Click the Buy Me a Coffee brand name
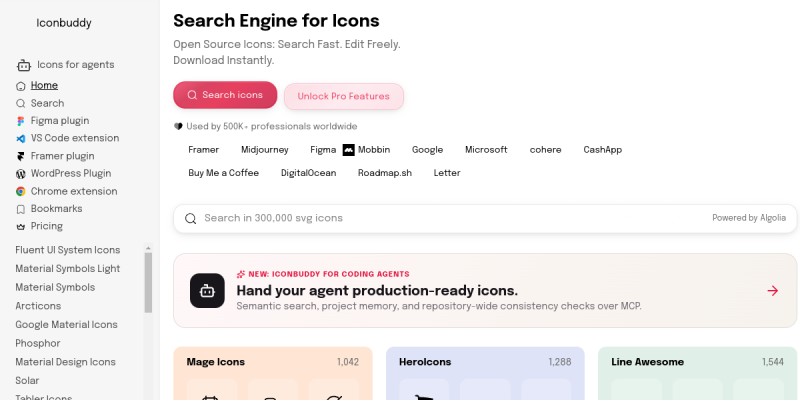The image size is (800, 400). [x=223, y=173]
